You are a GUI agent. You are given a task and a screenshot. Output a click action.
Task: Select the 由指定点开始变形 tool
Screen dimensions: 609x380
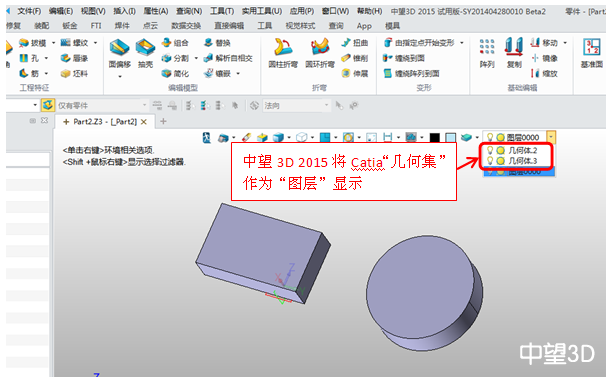click(x=419, y=43)
